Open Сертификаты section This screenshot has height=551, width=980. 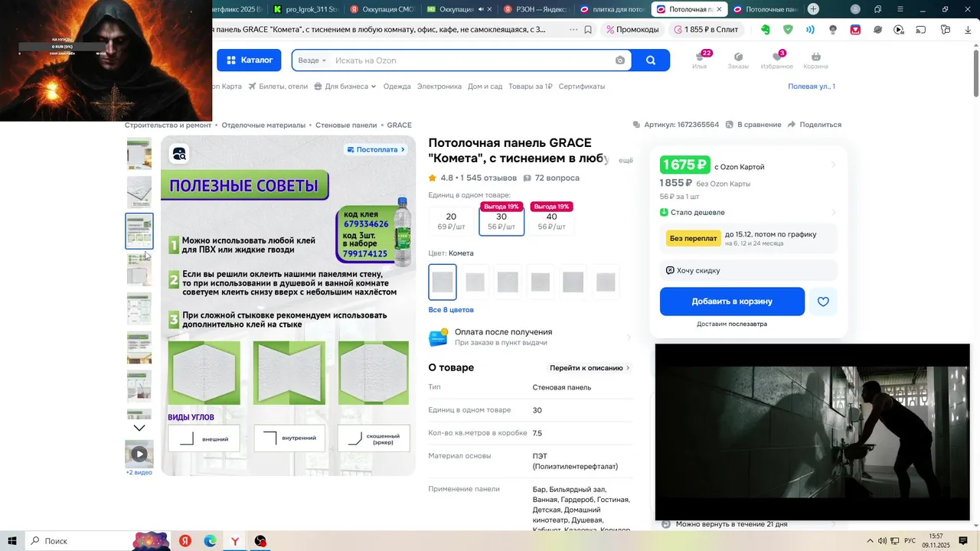pyautogui.click(x=582, y=86)
